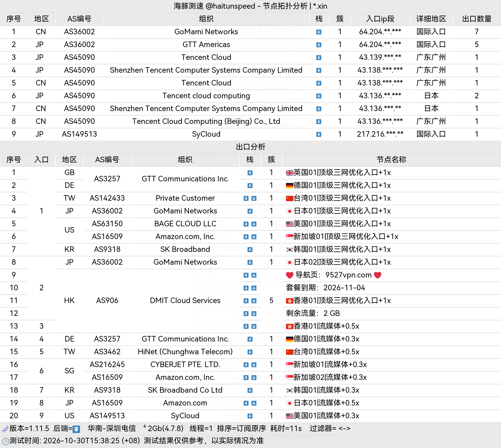Click the 详细地区 column header
The width and height of the screenshot is (501, 448).
[431, 19]
